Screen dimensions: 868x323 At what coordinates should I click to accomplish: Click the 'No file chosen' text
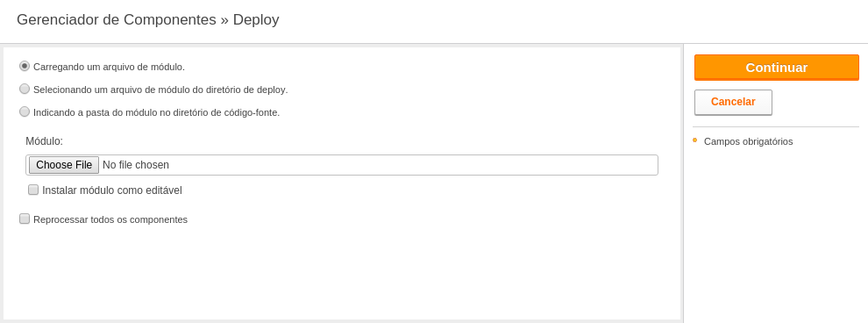click(x=136, y=165)
